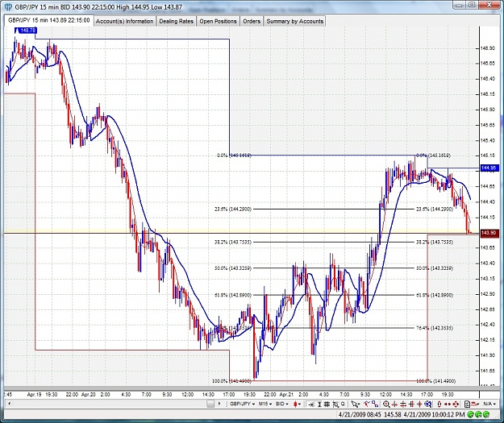Click the middle green connection status icon
The image size is (504, 423).
[x=478, y=415]
